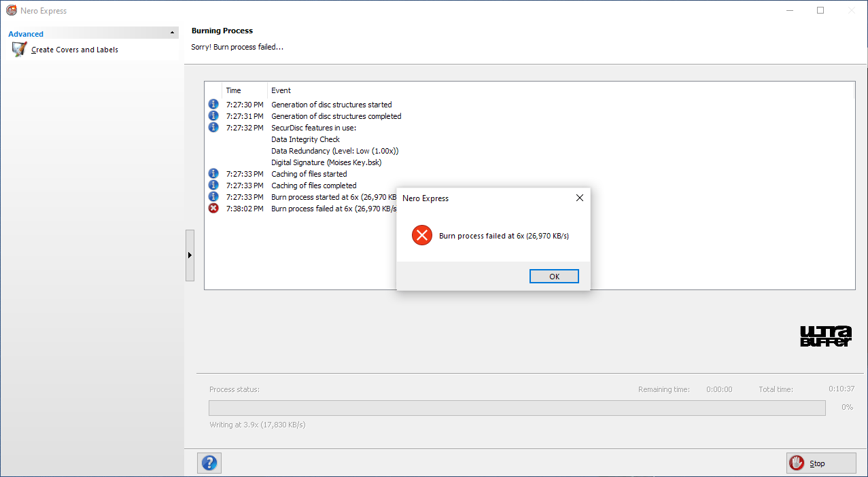Select 'Data Redundancy (Level: Low (1.00x))' line
Screen dimensions: 868x477
point(335,151)
